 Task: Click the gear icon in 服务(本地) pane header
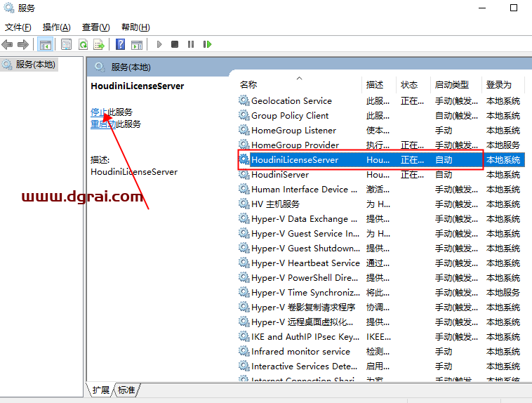(100, 67)
